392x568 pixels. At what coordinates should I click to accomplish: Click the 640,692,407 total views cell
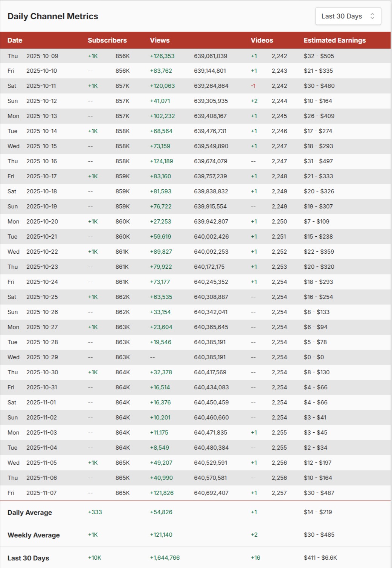[211, 493]
